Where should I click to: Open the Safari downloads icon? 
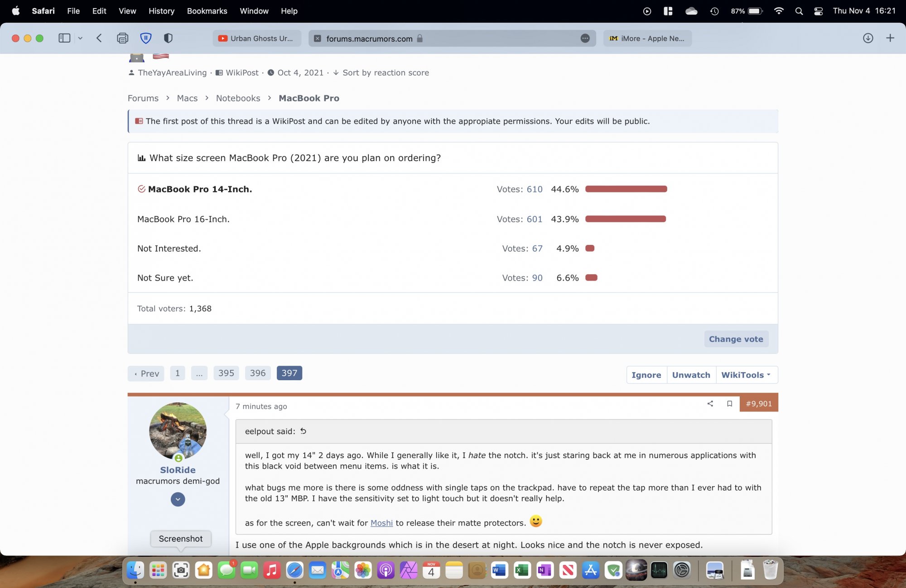pos(867,38)
